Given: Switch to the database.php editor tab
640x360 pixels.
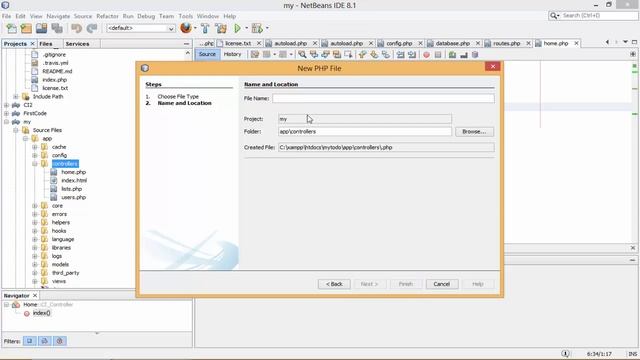Looking at the screenshot, I should coord(452,43).
